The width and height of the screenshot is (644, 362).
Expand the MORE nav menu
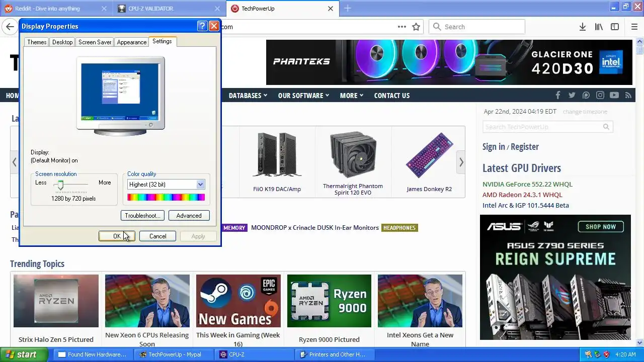click(352, 95)
